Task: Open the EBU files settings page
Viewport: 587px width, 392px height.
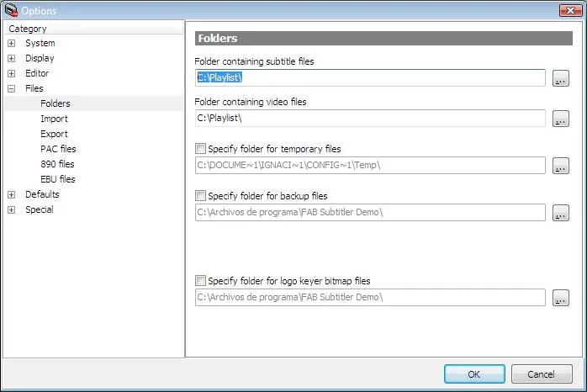Action: click(58, 179)
